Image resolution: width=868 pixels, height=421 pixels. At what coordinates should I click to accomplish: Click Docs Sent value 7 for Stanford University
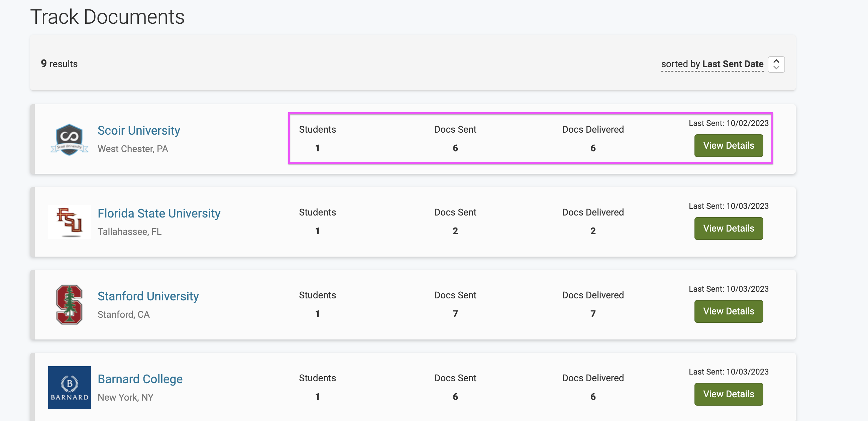tap(455, 314)
